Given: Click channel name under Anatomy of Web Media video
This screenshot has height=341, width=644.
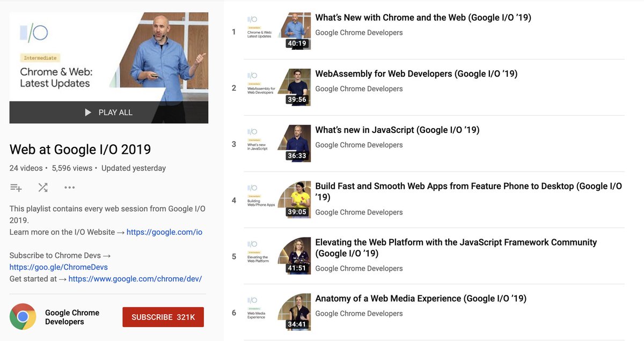Looking at the screenshot, I should (359, 314).
